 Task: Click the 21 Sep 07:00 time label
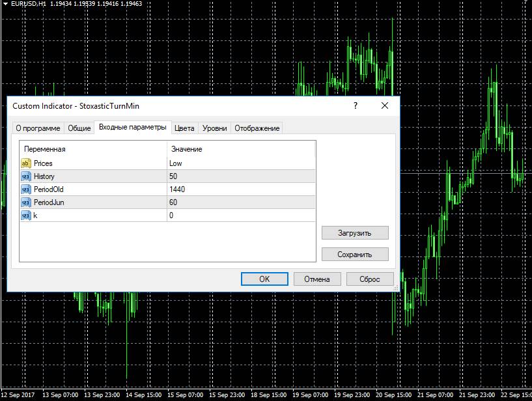[436, 395]
